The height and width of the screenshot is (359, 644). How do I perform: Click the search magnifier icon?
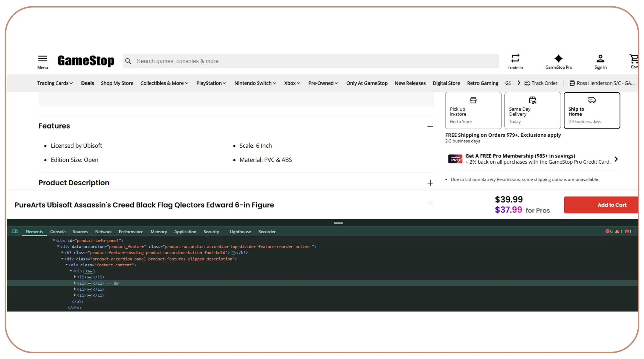pos(128,61)
